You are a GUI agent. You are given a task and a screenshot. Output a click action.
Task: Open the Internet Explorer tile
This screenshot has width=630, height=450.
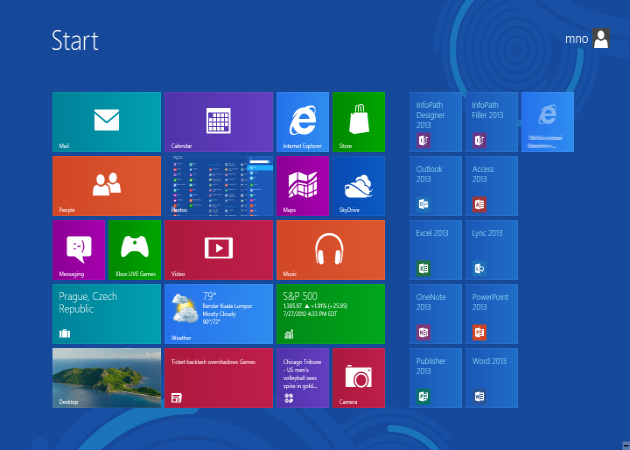[302, 121]
